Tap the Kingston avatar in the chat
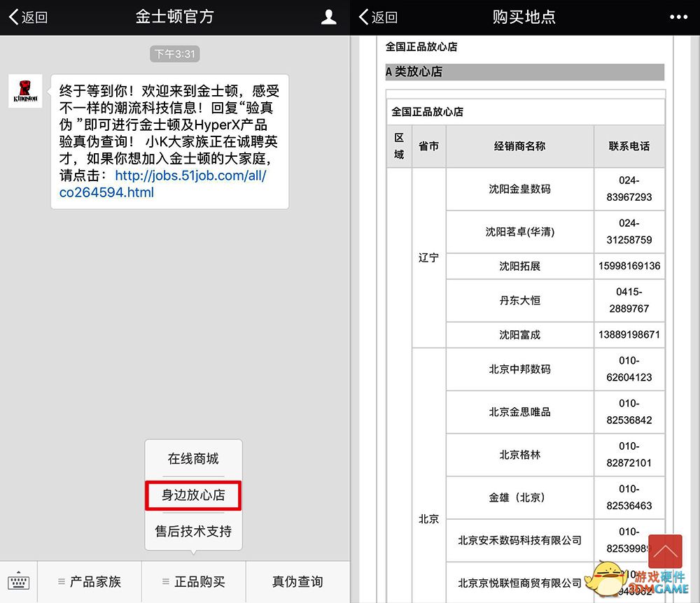The height and width of the screenshot is (603, 700). [x=25, y=91]
